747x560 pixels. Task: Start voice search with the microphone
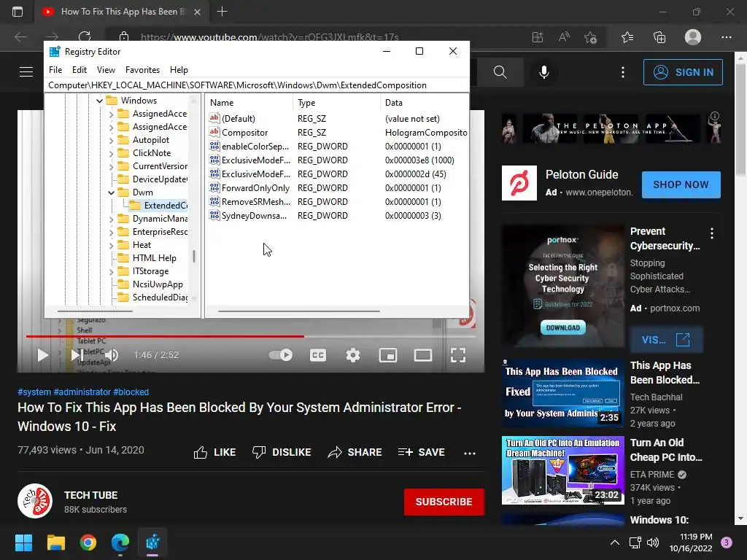(544, 72)
